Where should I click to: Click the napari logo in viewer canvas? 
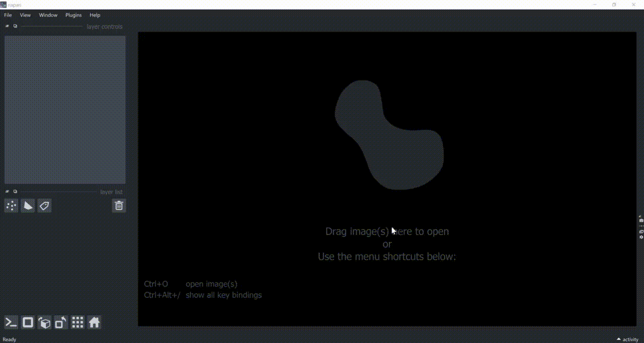(x=389, y=135)
